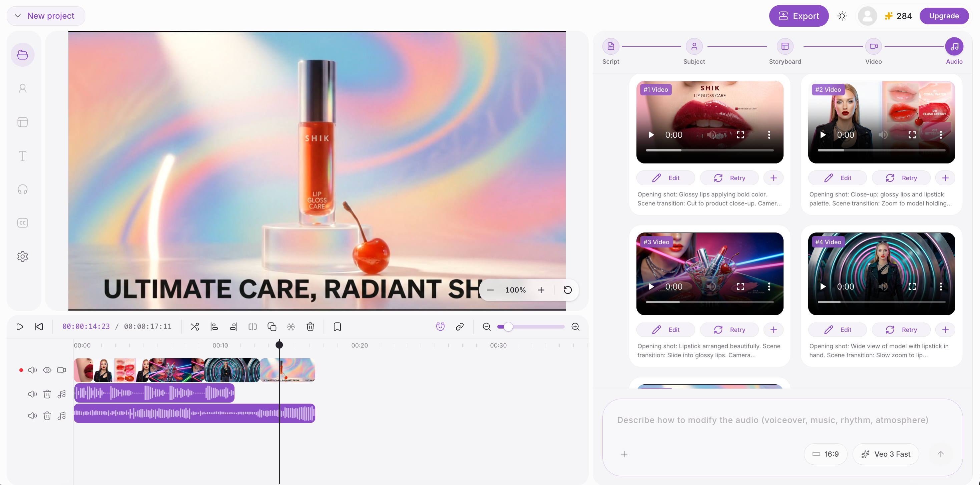Select the Text tool in the left sidebar
The width and height of the screenshot is (980, 485).
[x=22, y=155]
